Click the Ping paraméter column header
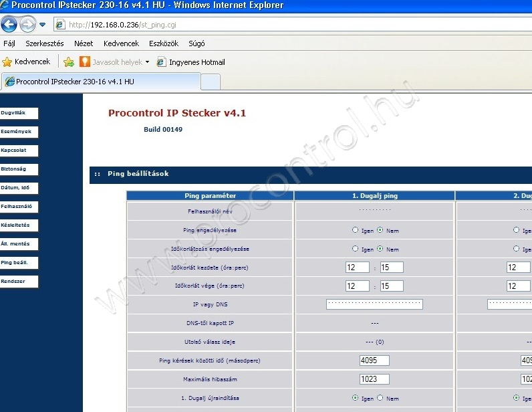This screenshot has height=412, width=532. 210,196
